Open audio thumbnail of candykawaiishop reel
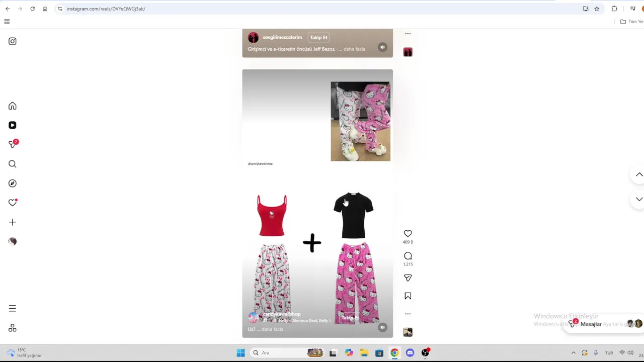Image resolution: width=644 pixels, height=362 pixels. point(408,332)
